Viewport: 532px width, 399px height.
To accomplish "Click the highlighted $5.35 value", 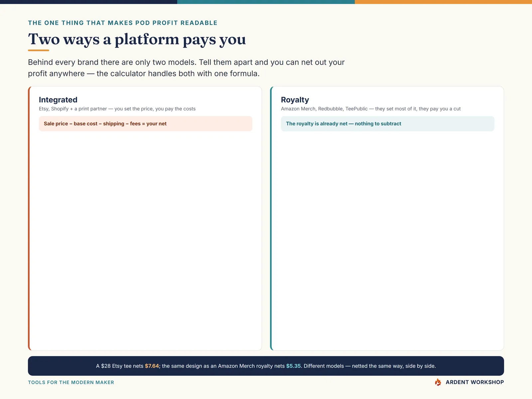I will 294,366.
